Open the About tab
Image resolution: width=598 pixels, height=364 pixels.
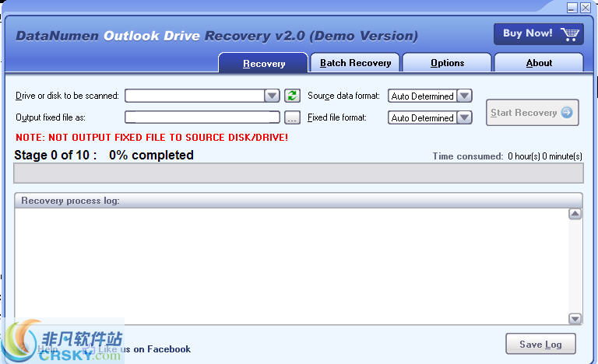coord(539,62)
